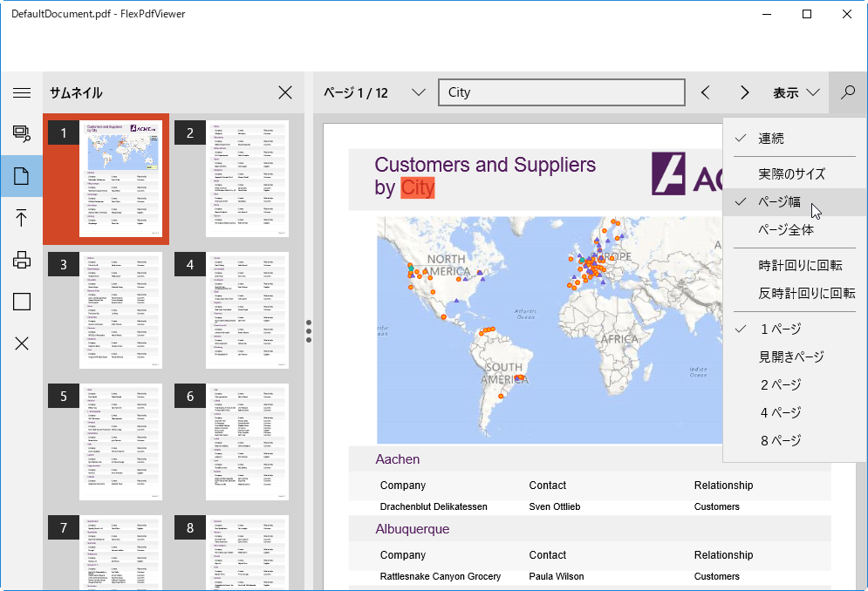Click the X icon in the left sidebar
The width and height of the screenshot is (868, 591).
coord(22,343)
